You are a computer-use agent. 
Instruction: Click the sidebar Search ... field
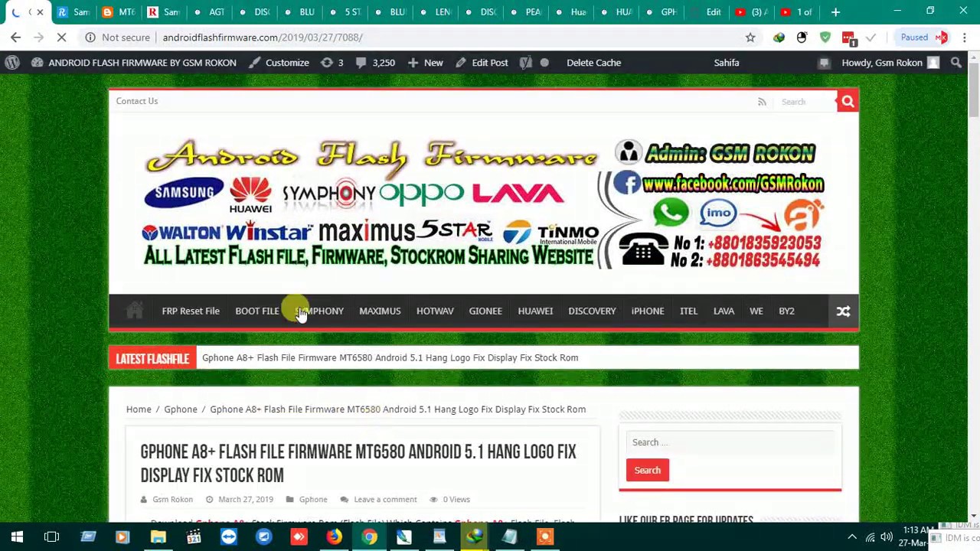point(730,442)
